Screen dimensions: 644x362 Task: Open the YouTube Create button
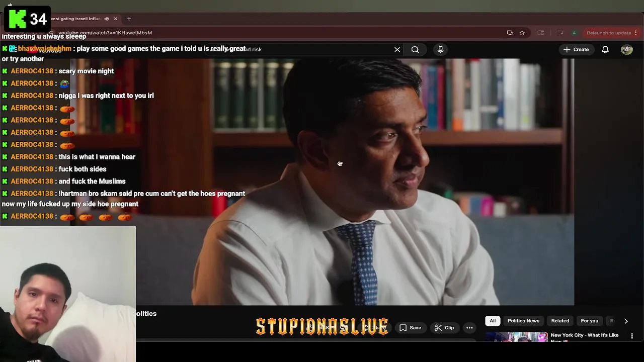[576, 49]
